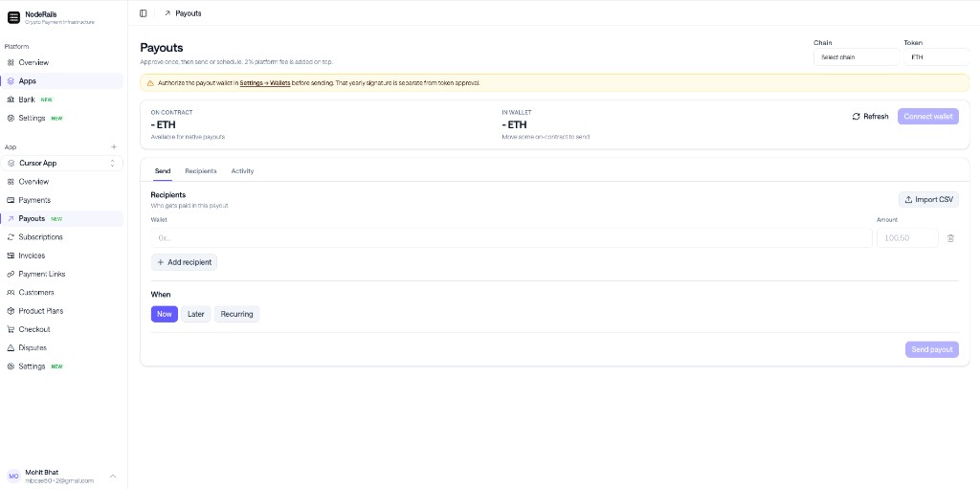Go to Payouts page in sidebar
This screenshot has width=980, height=489.
(x=62, y=219)
